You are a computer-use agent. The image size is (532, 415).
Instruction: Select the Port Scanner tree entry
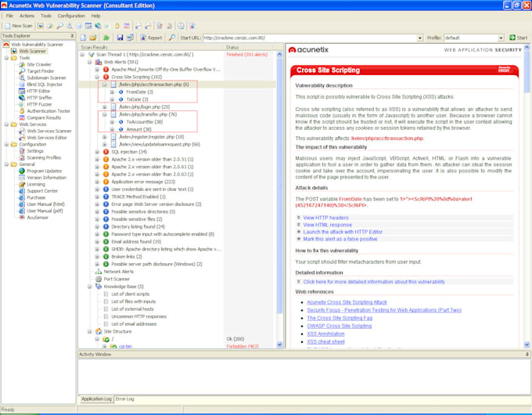pyautogui.click(x=117, y=280)
